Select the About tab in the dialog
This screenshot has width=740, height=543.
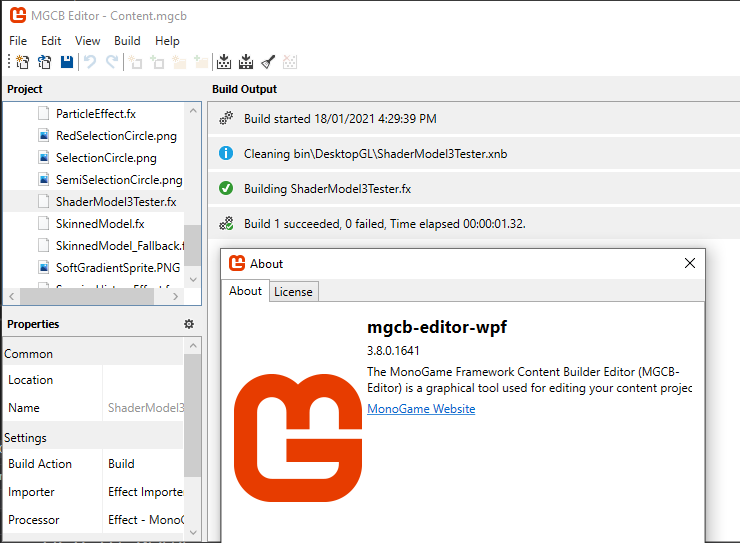245,291
